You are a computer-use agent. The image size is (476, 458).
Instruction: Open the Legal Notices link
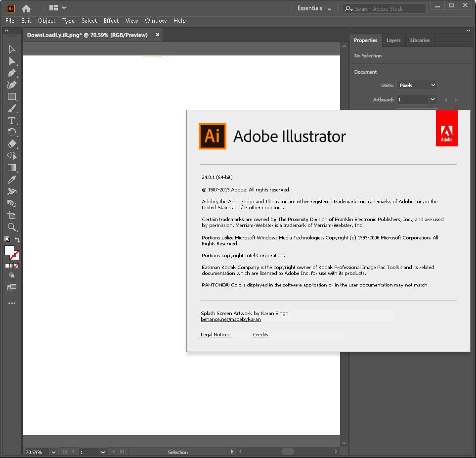pyautogui.click(x=215, y=335)
